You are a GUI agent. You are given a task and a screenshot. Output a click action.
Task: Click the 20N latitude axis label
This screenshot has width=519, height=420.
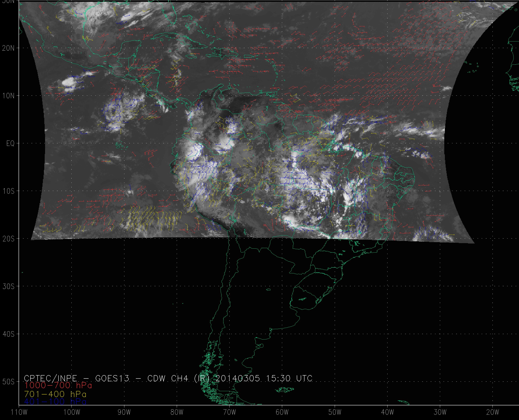(x=8, y=48)
